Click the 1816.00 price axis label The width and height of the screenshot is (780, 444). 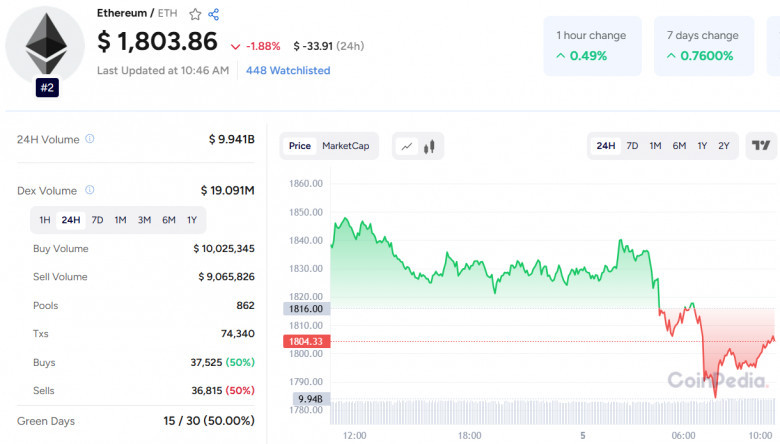coord(306,309)
